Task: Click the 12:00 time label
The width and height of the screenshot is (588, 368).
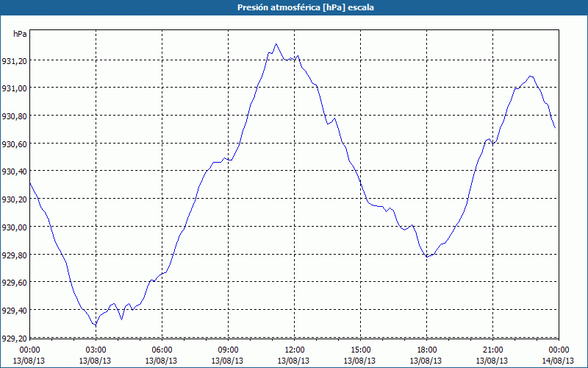Action: pyautogui.click(x=294, y=350)
